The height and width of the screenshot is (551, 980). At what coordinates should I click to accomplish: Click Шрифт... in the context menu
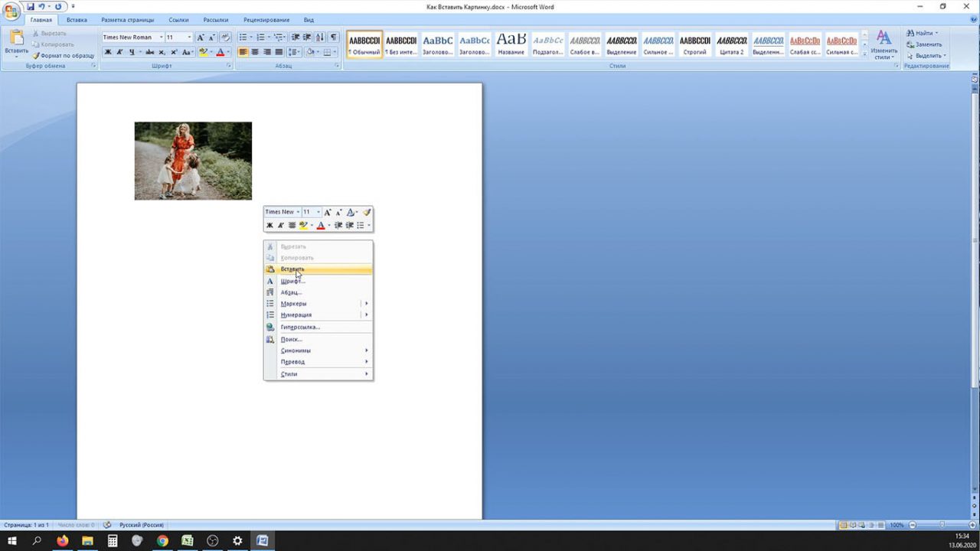pyautogui.click(x=318, y=281)
